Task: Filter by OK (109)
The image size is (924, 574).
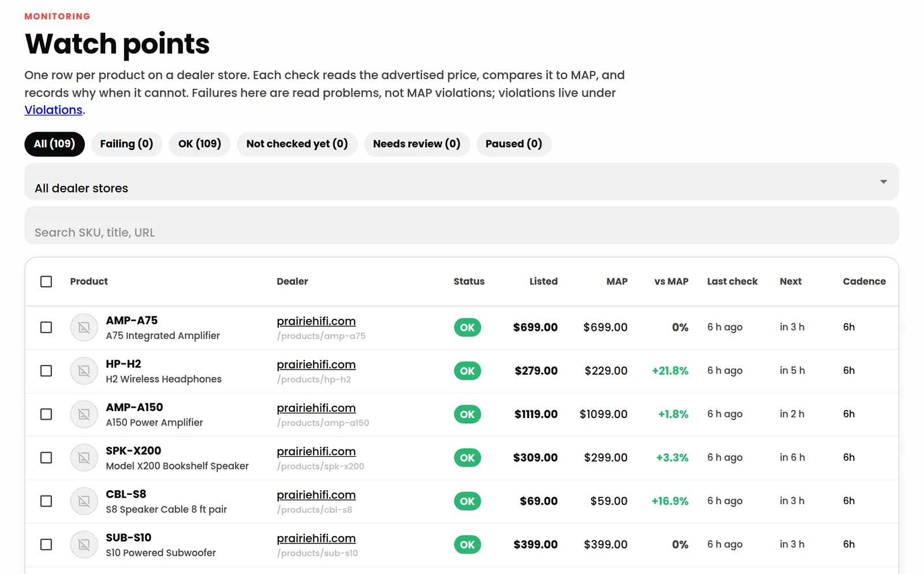Action: click(x=199, y=144)
